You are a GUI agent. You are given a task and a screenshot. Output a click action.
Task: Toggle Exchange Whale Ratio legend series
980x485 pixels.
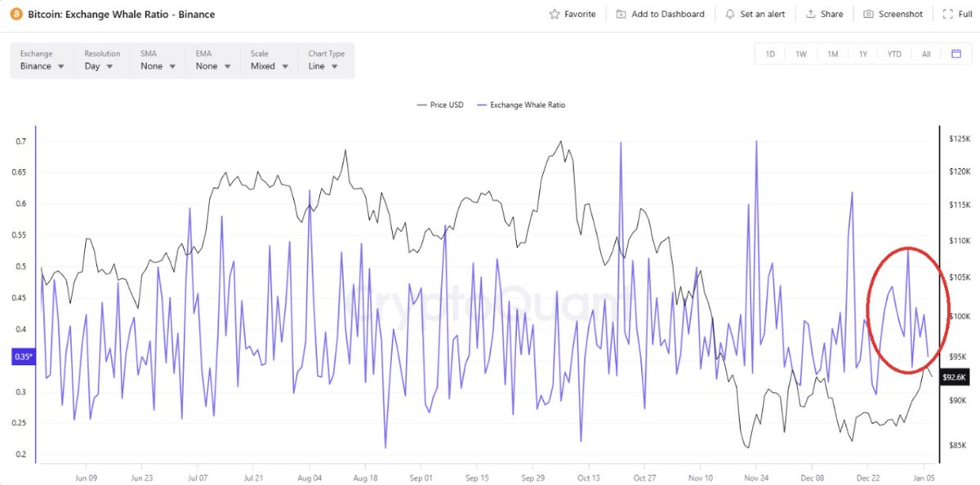tap(521, 105)
